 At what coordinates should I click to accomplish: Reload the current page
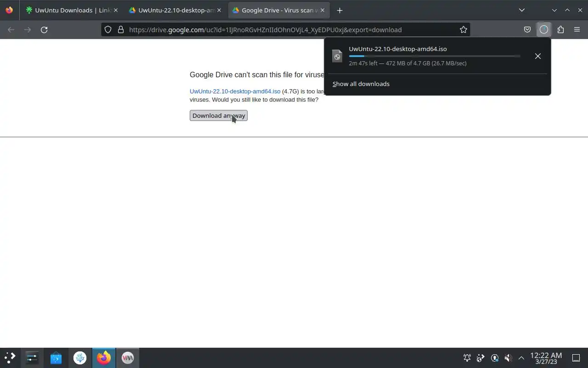[x=44, y=29]
